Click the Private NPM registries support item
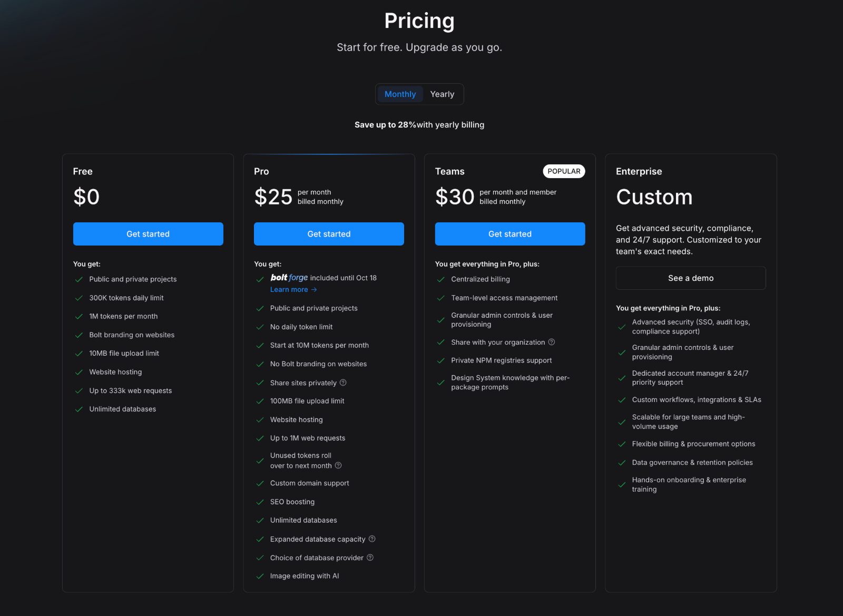This screenshot has width=843, height=616. click(502, 360)
